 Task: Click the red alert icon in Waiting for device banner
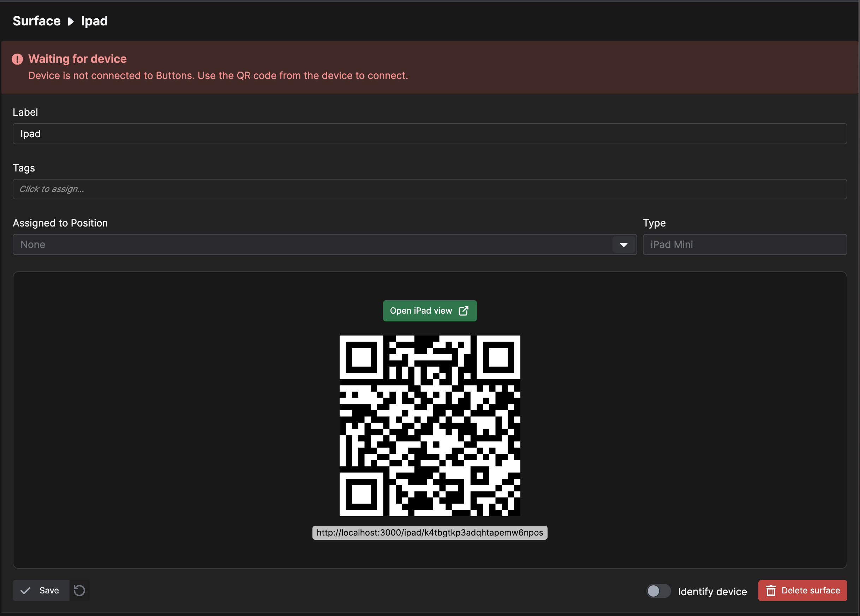(17, 59)
